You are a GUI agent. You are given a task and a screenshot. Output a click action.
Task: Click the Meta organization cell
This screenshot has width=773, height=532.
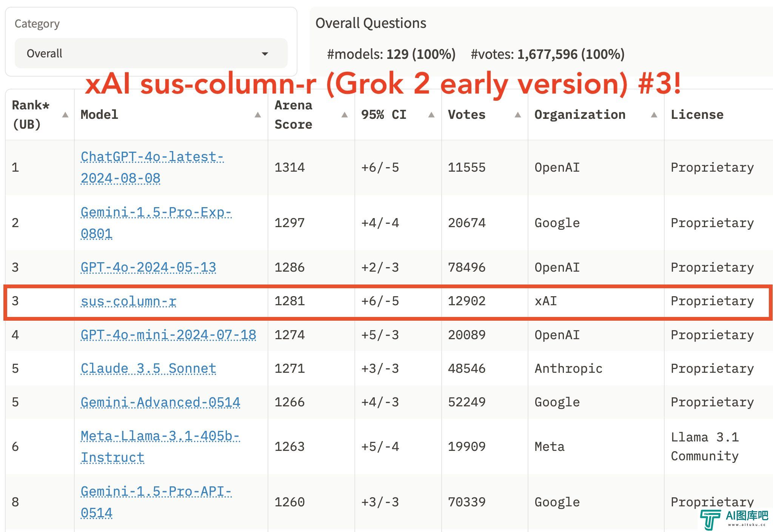(550, 447)
